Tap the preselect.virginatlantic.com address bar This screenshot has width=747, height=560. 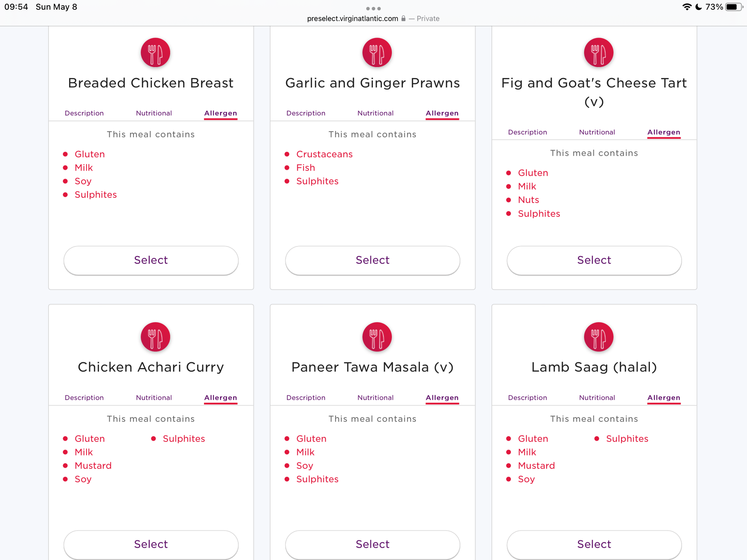click(353, 19)
